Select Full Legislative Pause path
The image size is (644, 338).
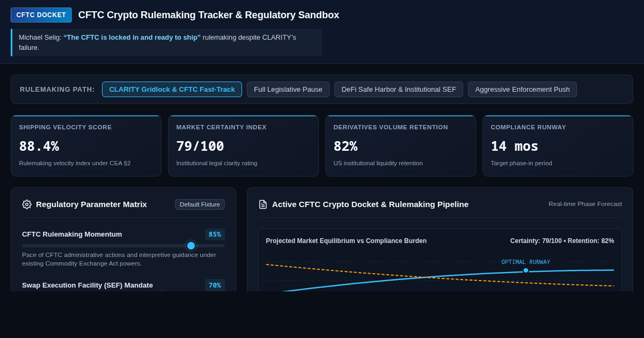tap(288, 89)
